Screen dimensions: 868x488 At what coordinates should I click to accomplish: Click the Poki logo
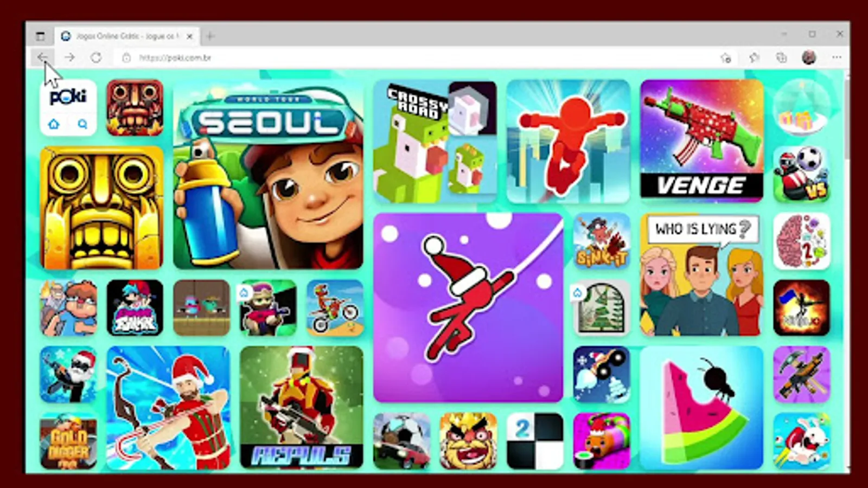tap(68, 97)
